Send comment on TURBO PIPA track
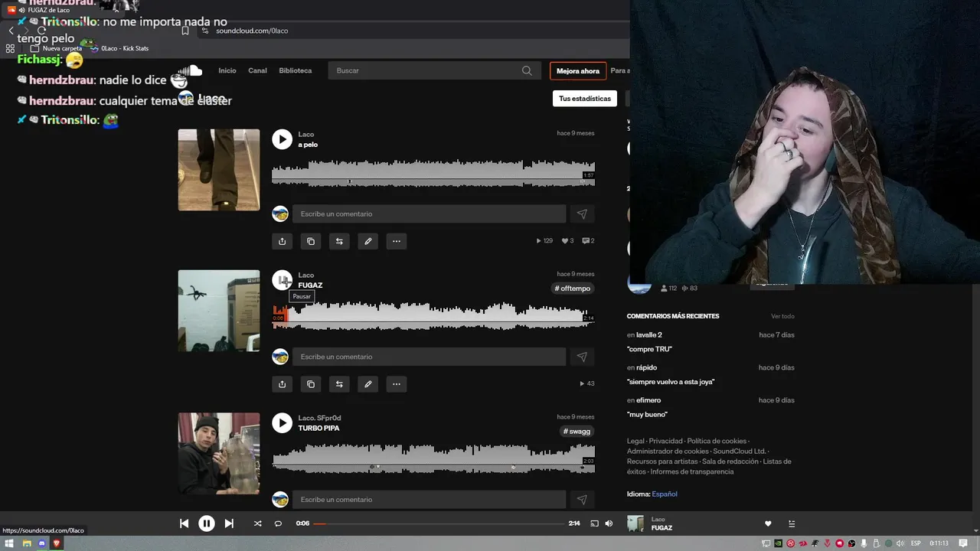Screen dimensions: 980x551 click(x=582, y=500)
